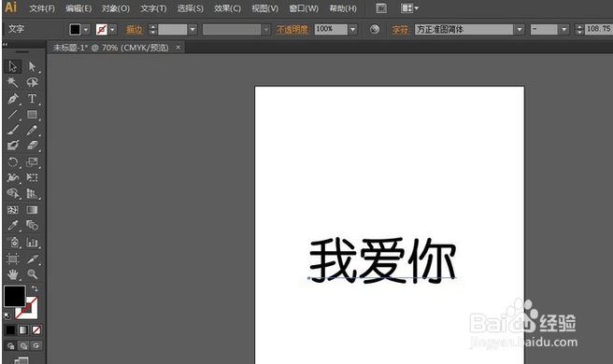
Task: Select the Direct Selection tool
Action: tap(32, 66)
